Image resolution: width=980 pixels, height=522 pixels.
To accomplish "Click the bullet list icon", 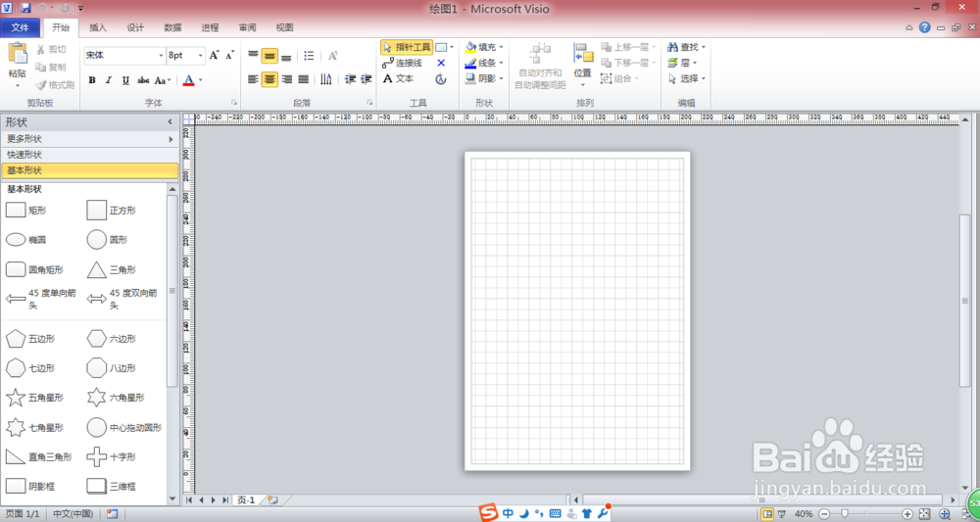I will (309, 56).
